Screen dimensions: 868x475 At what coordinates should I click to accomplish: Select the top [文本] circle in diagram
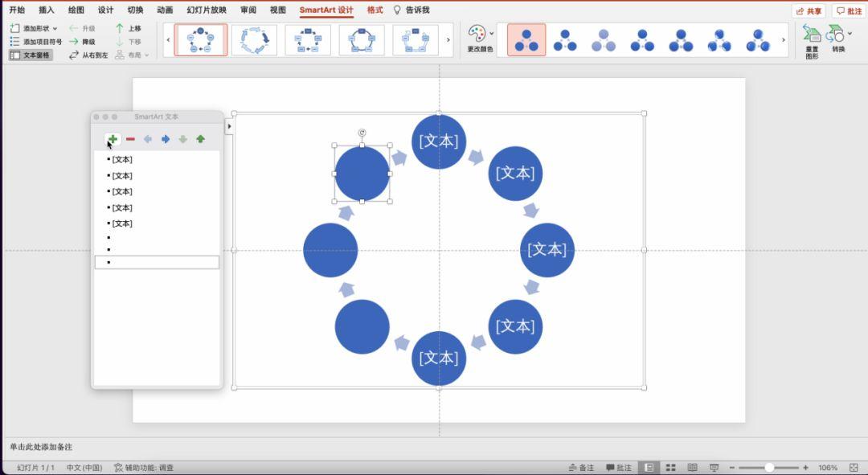[439, 141]
